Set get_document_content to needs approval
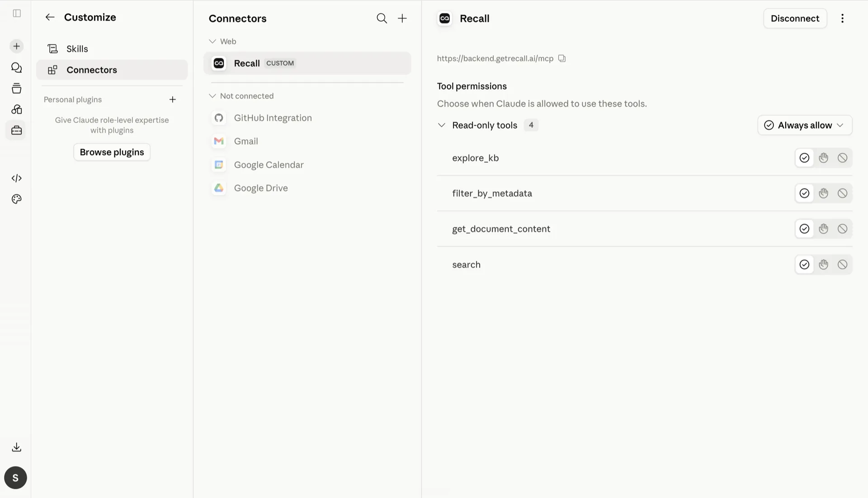Image resolution: width=868 pixels, height=498 pixels. (823, 229)
